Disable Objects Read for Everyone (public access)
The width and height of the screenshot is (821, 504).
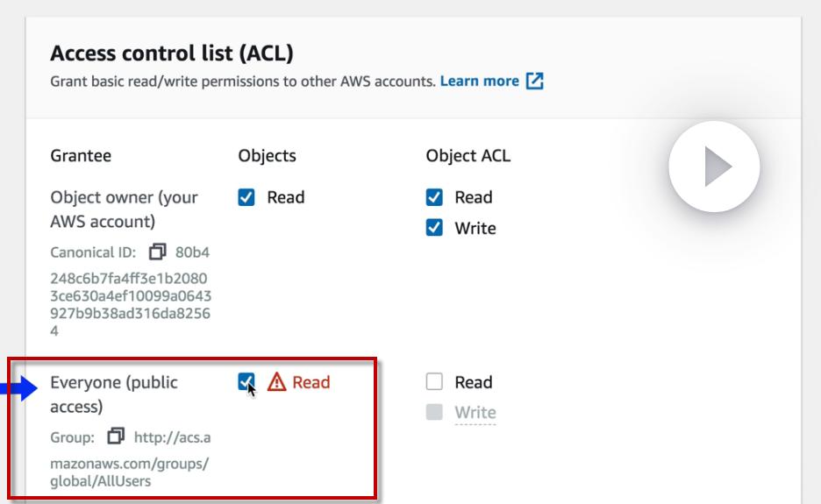[246, 381]
